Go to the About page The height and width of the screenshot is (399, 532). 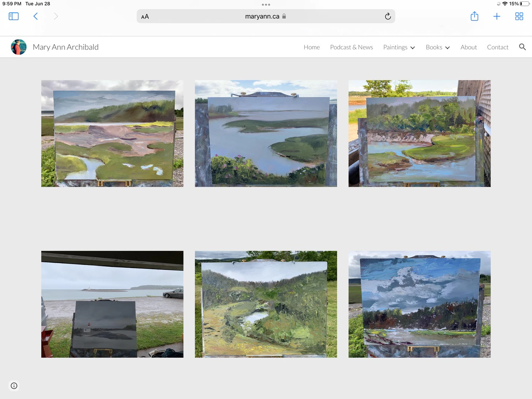pos(468,47)
